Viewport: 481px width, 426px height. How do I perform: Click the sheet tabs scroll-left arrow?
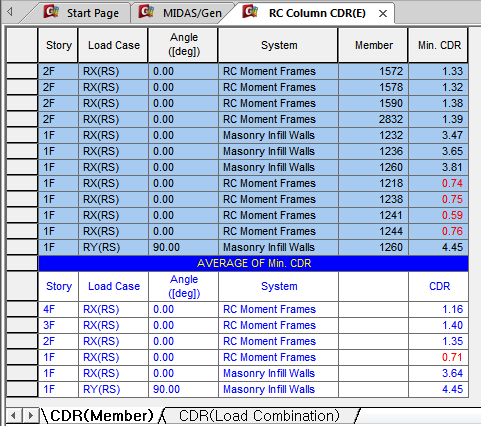[13, 416]
